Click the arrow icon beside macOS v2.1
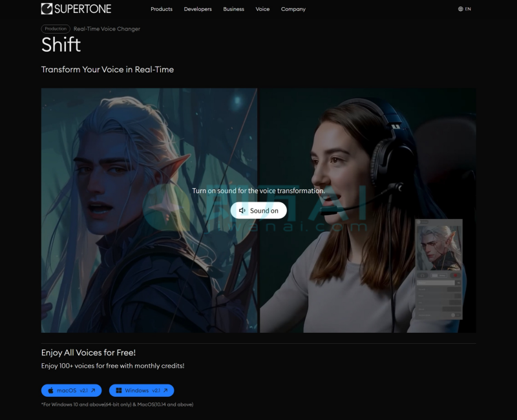517x420 pixels. 93,390
